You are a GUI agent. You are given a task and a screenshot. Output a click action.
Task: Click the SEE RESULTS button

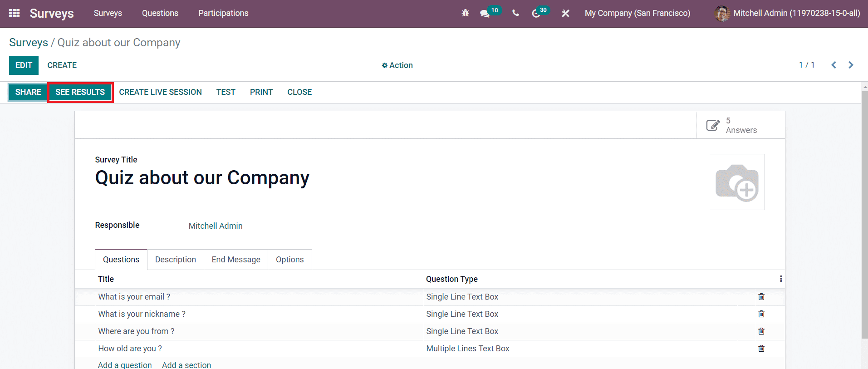click(80, 92)
